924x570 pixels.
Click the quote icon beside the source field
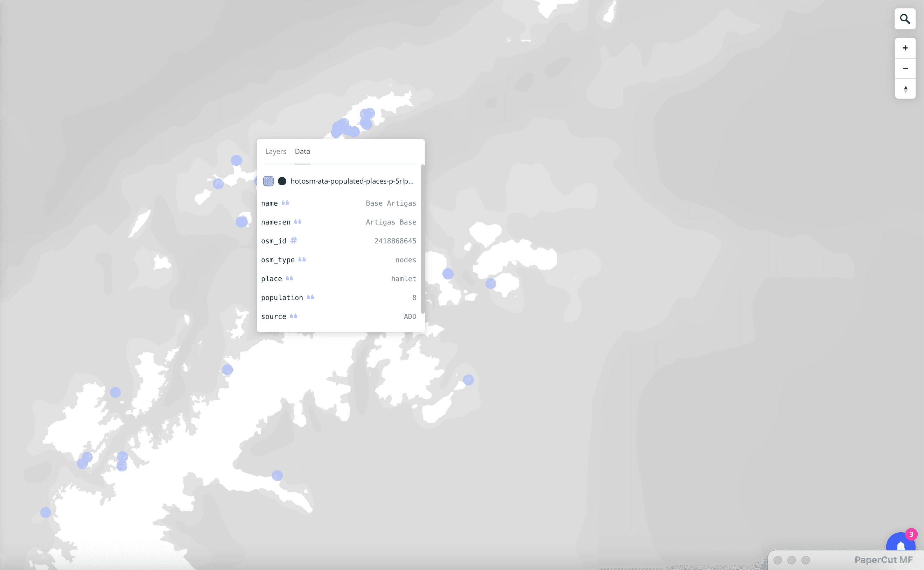tap(294, 316)
